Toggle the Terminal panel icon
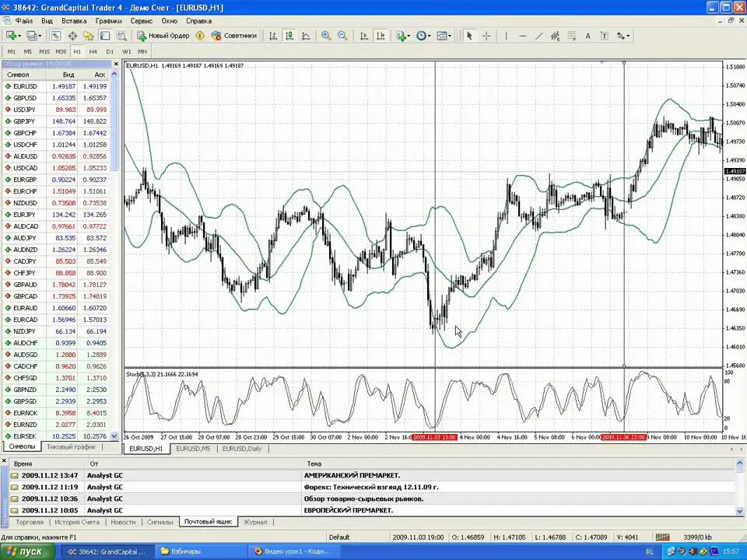Viewport: 747px width, 560px height. (x=105, y=36)
